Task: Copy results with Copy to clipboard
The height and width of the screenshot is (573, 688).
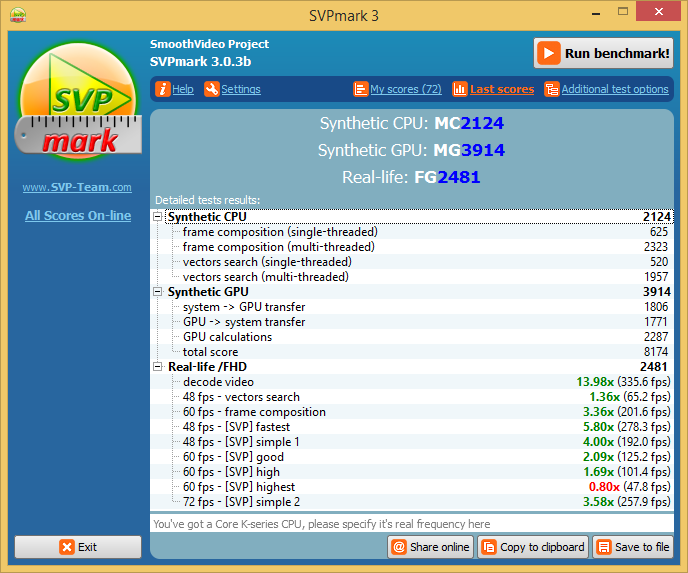Action: click(532, 547)
